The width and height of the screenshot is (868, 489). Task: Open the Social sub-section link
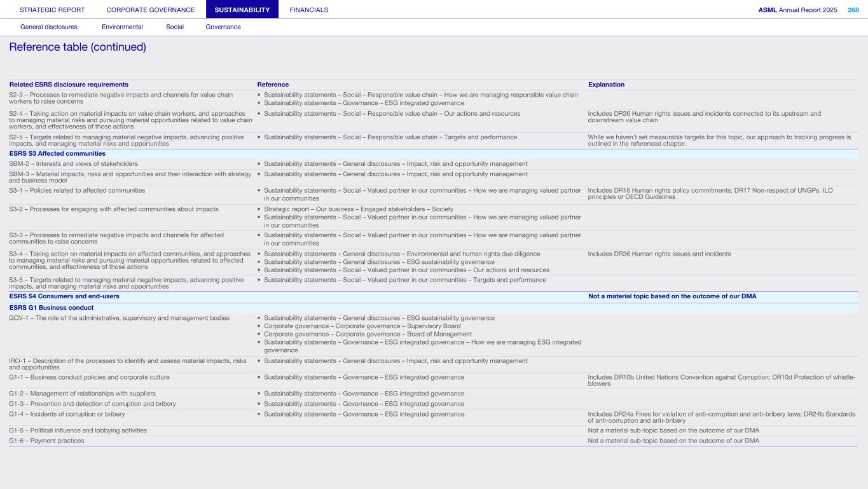[x=175, y=27]
